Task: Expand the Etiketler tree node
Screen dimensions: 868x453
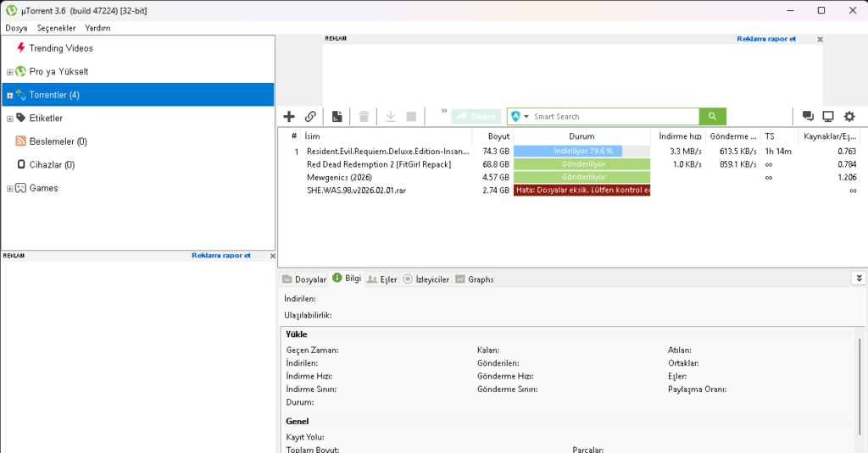Action: point(9,119)
